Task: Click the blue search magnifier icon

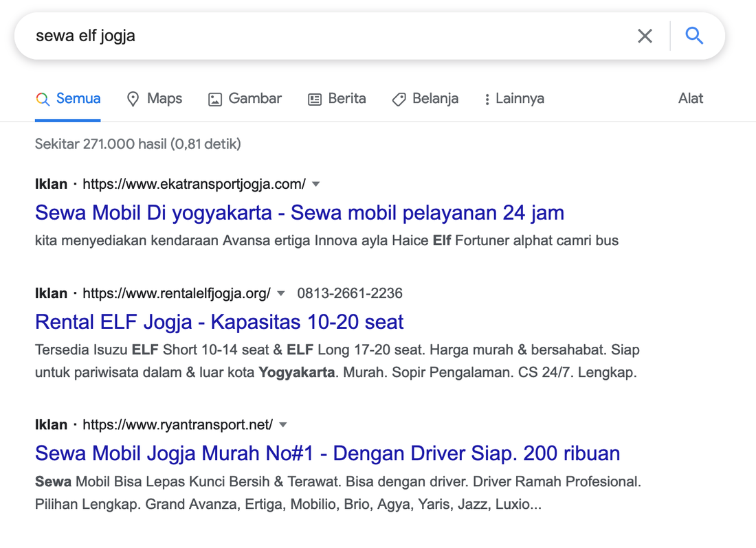Action: click(694, 36)
